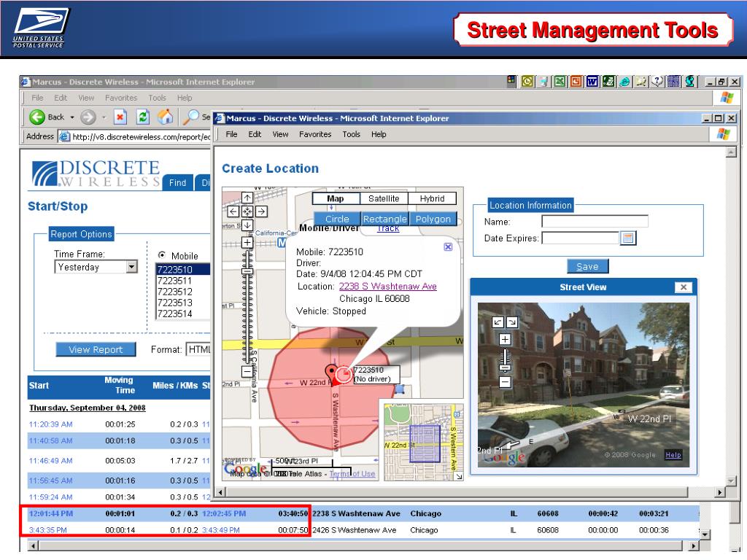Open the Terms of Use link

coord(352,474)
